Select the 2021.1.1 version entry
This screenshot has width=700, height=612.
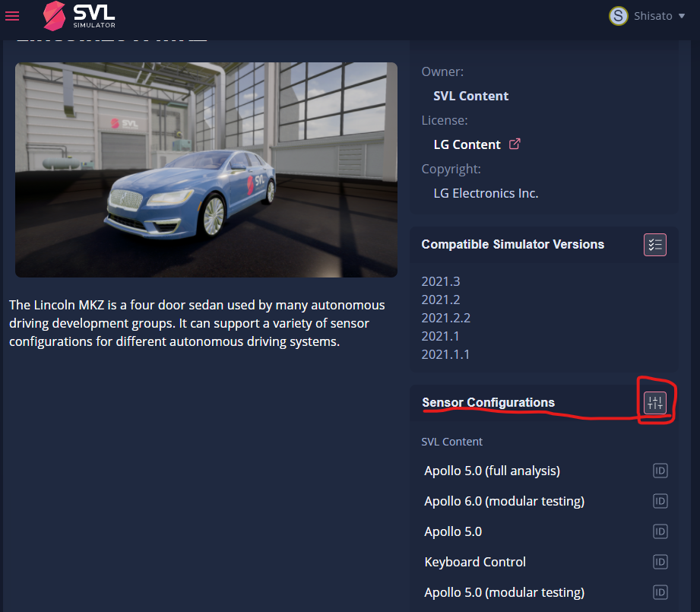point(445,354)
